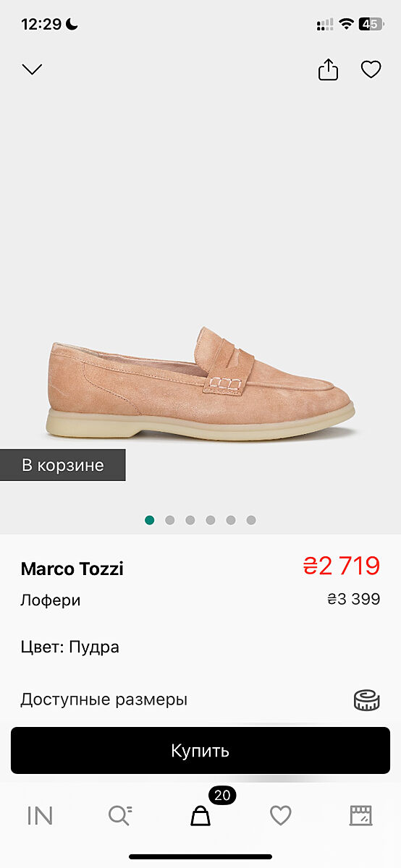Tap the loafer product photo
Viewport: 401px width, 868px height.
(x=200, y=382)
